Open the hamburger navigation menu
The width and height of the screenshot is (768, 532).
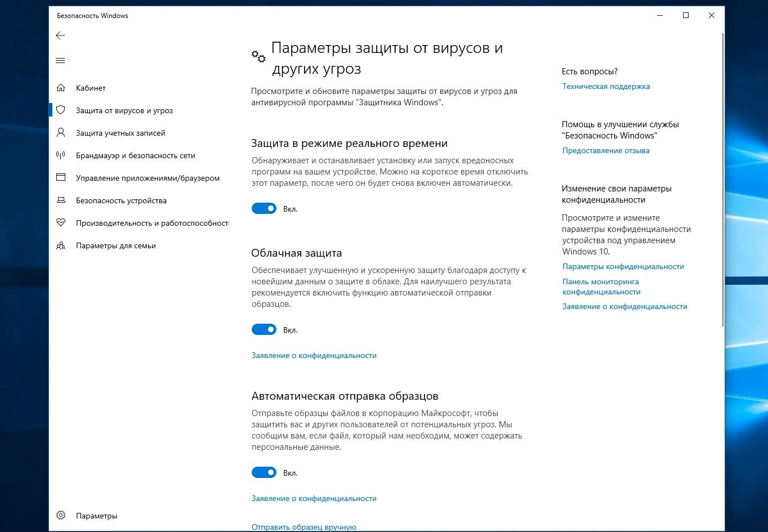(x=60, y=60)
